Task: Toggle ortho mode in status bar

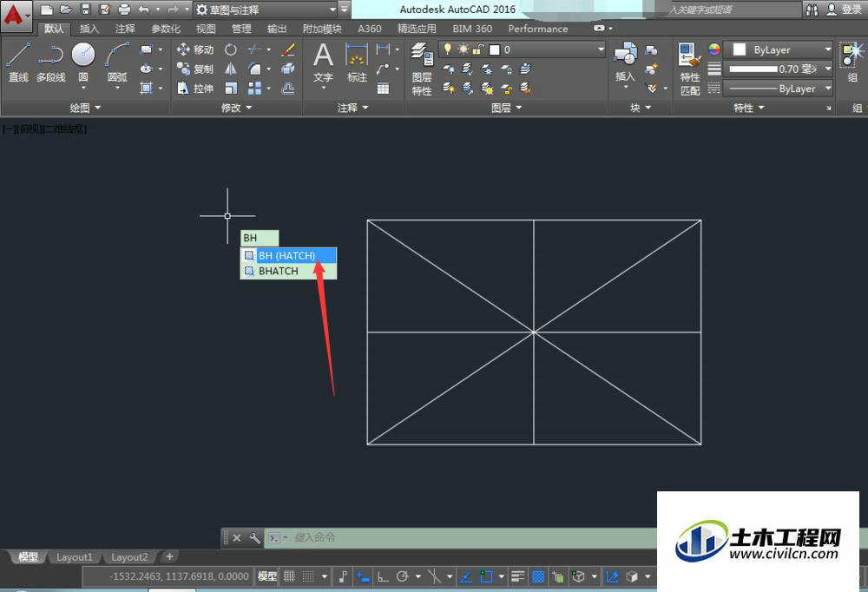Action: (383, 576)
